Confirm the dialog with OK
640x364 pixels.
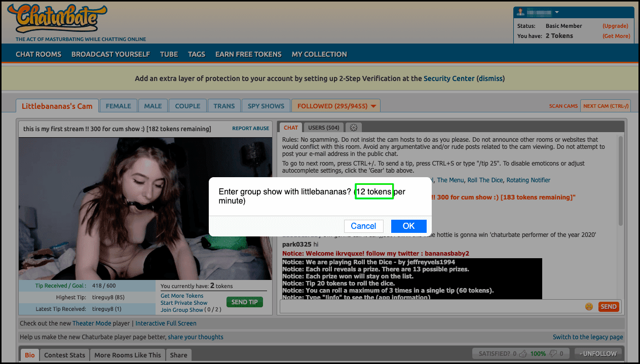(x=408, y=226)
